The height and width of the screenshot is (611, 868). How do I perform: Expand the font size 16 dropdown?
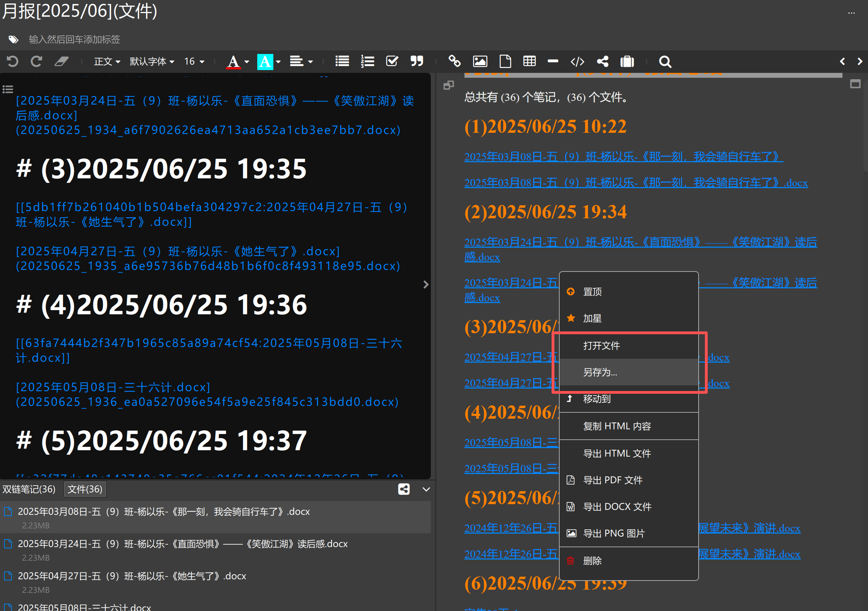pos(194,61)
